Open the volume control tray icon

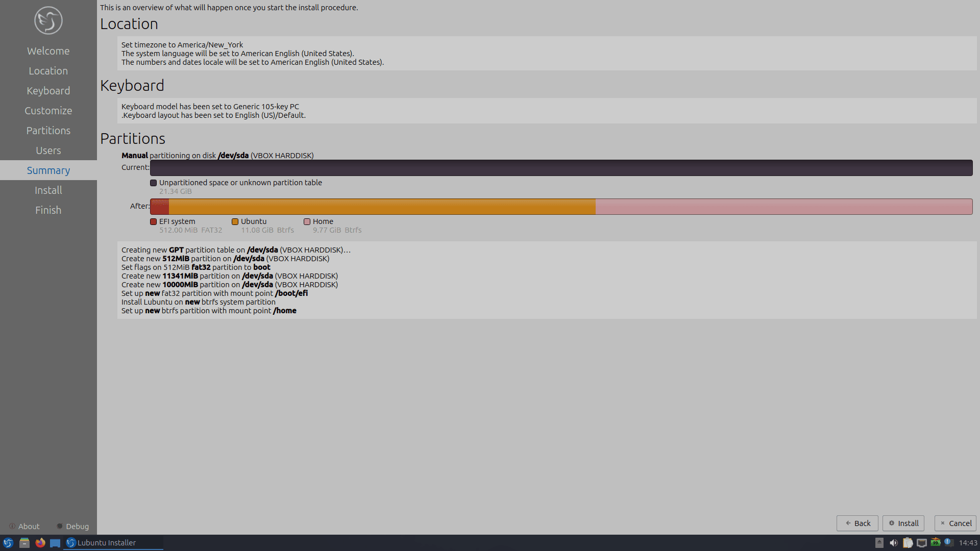coord(893,543)
